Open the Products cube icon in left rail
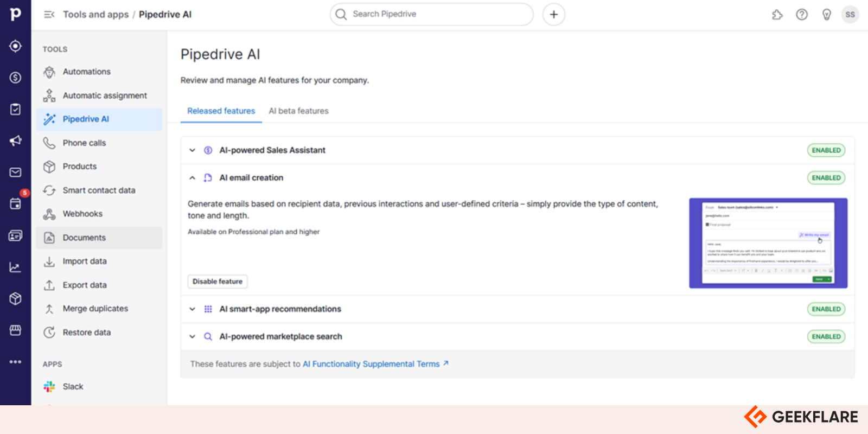This screenshot has height=434, width=868. pos(15,298)
